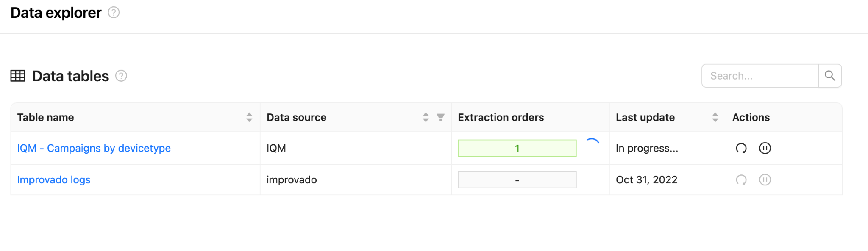Click the empty extraction orders bar for Improvado
This screenshot has height=251, width=868.
(x=517, y=180)
